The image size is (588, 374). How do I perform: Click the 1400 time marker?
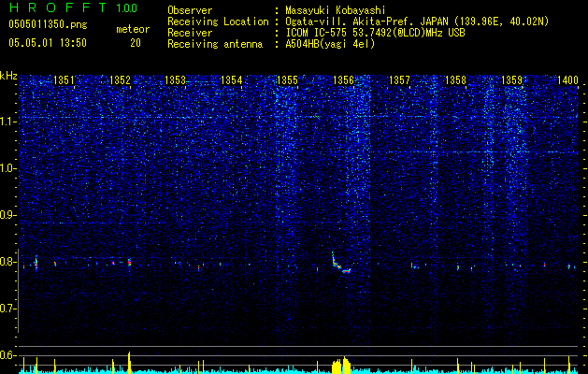point(567,80)
